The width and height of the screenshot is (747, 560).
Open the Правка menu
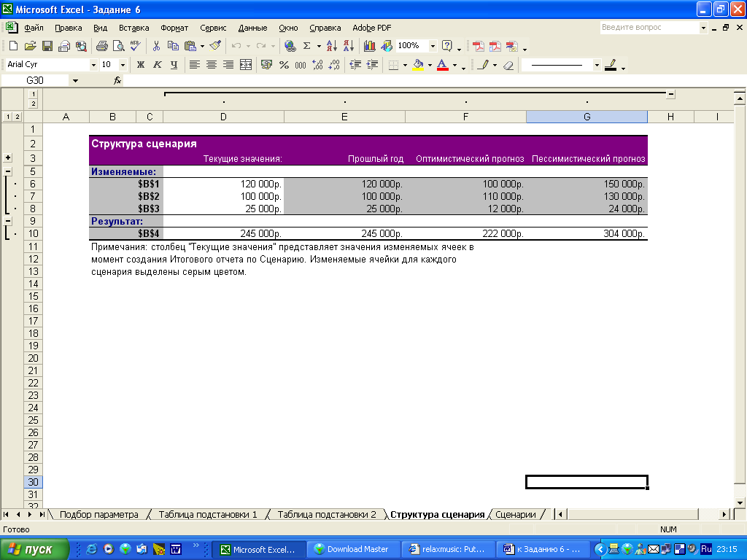click(68, 28)
